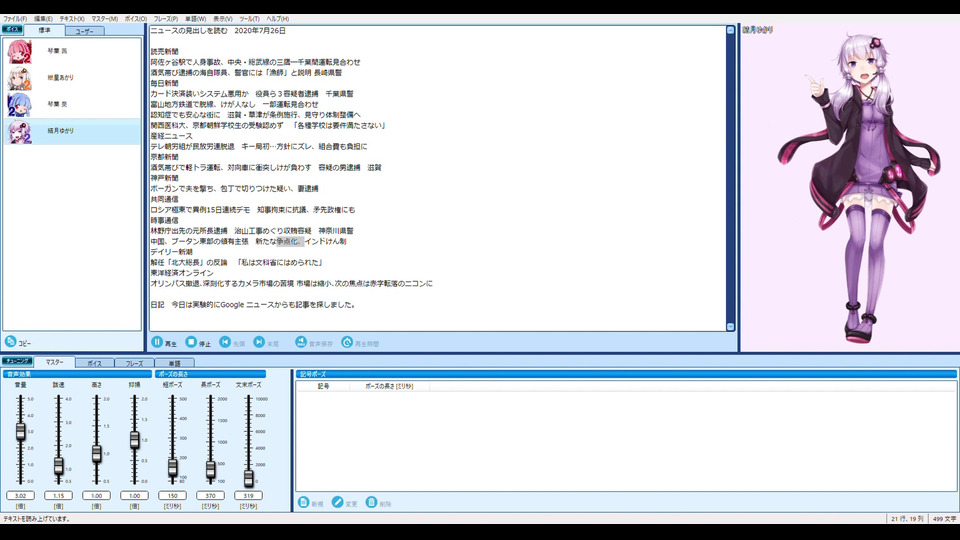The image size is (960, 540).
Task: Switch to the ボイス tuning tab
Action: [94, 363]
